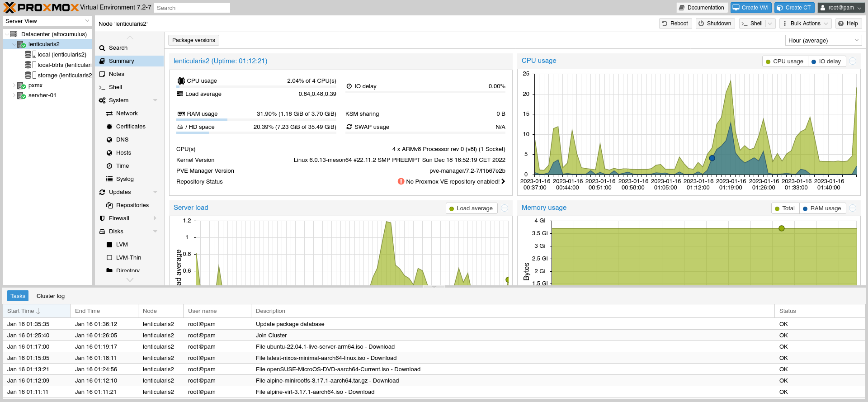The width and height of the screenshot is (868, 402).
Task: Select the Shell menu item
Action: (x=129, y=87)
